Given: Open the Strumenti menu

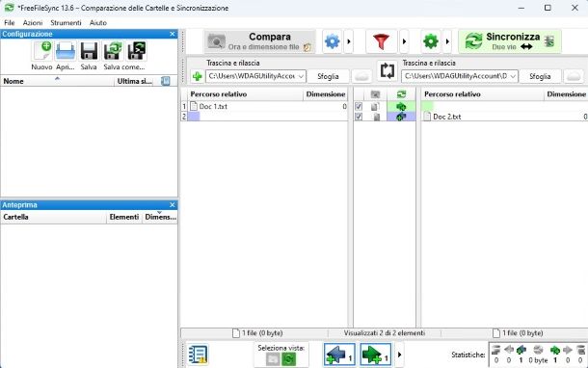Looking at the screenshot, I should 66,23.
